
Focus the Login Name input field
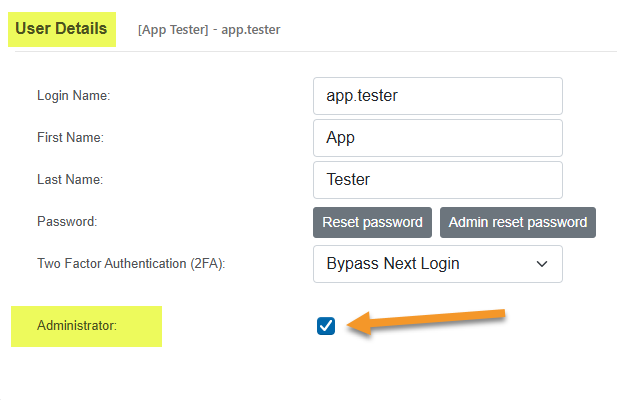pos(438,96)
